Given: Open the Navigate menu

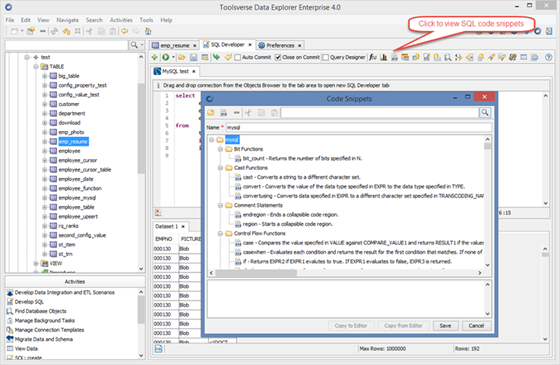Looking at the screenshot, I should 68,20.
